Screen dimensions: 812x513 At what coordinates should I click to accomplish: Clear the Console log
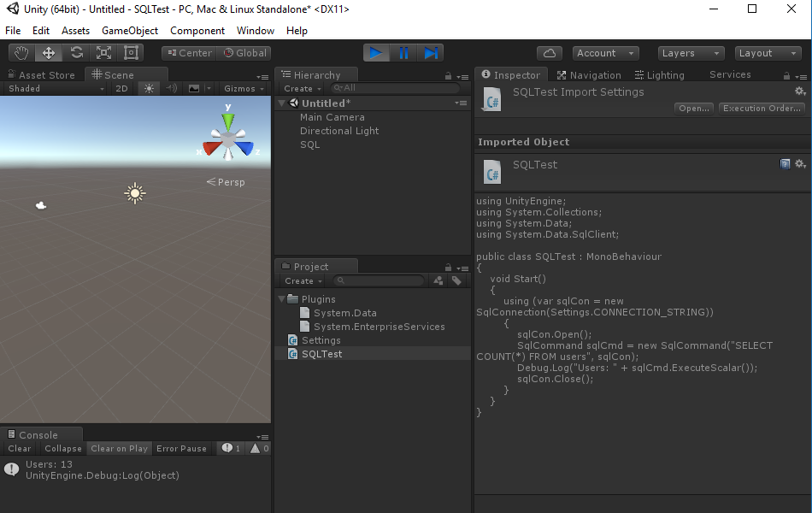tap(18, 448)
